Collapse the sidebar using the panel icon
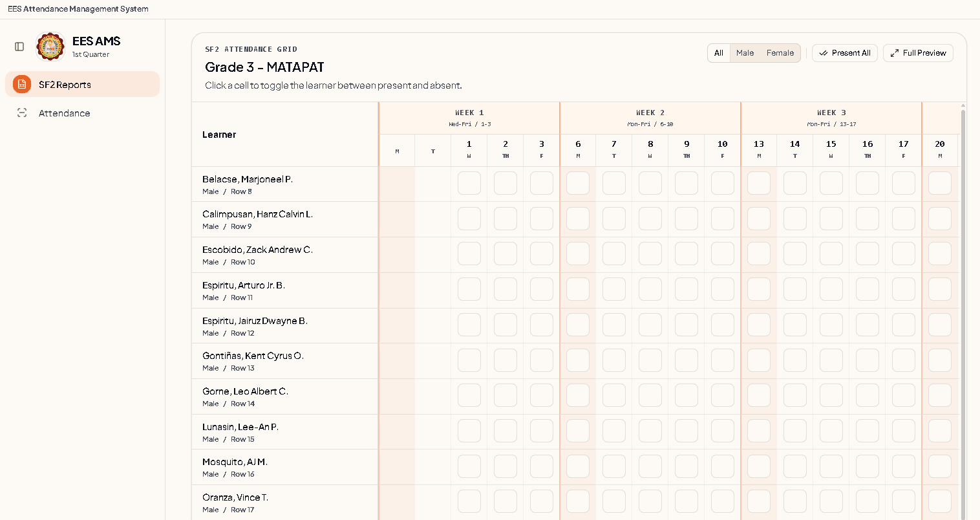Screen dimensions: 980x520 (19, 47)
